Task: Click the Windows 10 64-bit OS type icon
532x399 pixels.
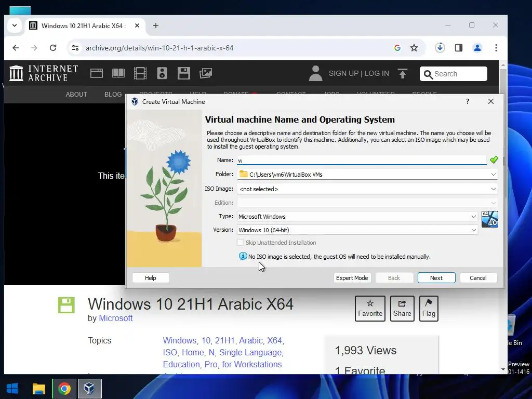Action: pos(489,219)
